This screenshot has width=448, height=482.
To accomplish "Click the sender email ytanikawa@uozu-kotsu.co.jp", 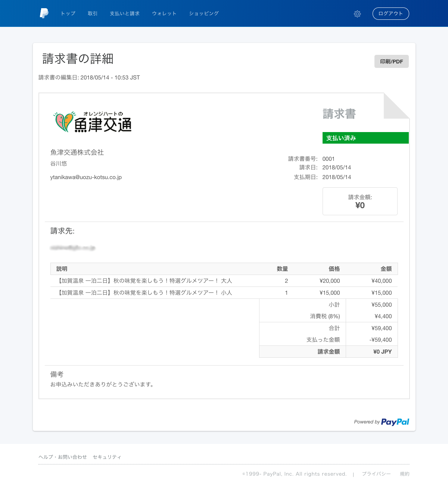I will pos(86,177).
